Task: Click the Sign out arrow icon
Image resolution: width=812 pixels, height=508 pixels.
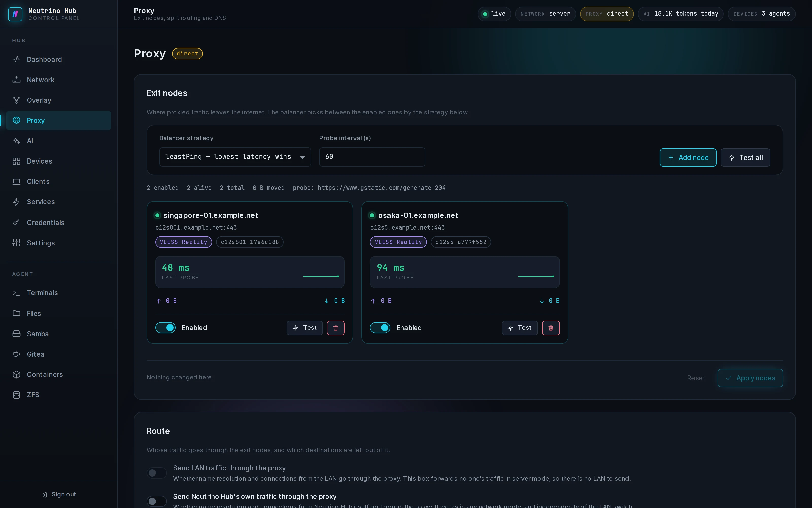Action: point(44,495)
